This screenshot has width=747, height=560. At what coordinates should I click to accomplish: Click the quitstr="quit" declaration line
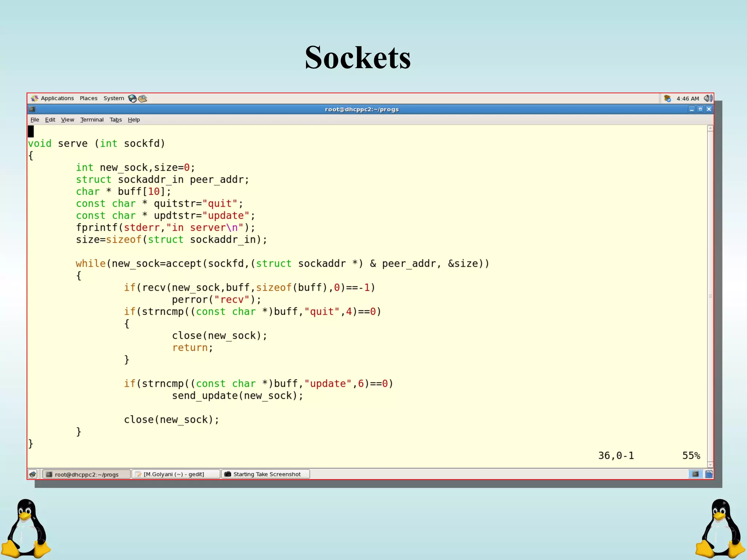159,204
